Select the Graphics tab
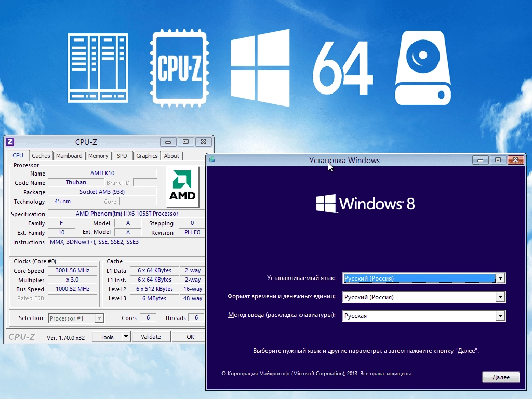This screenshot has width=532, height=399. pyautogui.click(x=147, y=156)
